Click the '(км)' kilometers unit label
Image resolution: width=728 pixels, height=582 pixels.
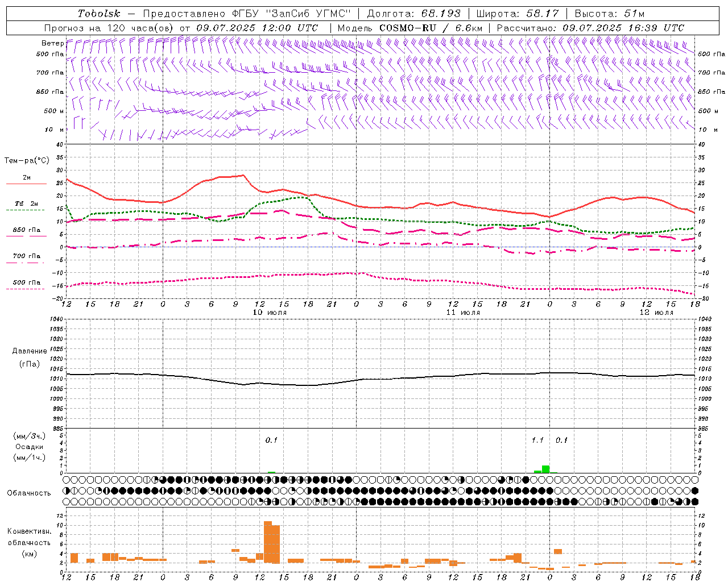[x=30, y=554]
